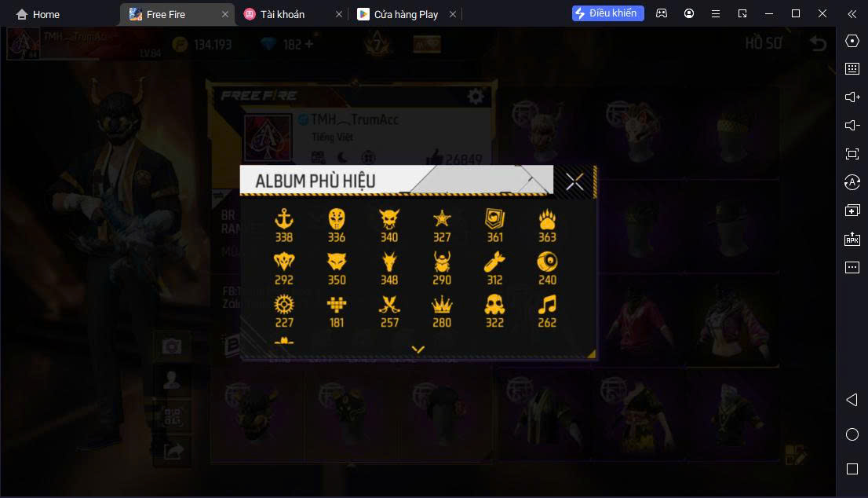The height and width of the screenshot is (498, 868).
Task: Open the gamepad settings icon
Action: coord(662,14)
